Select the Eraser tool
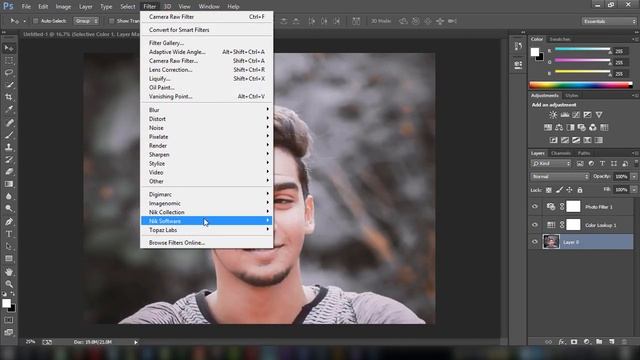 [9, 171]
